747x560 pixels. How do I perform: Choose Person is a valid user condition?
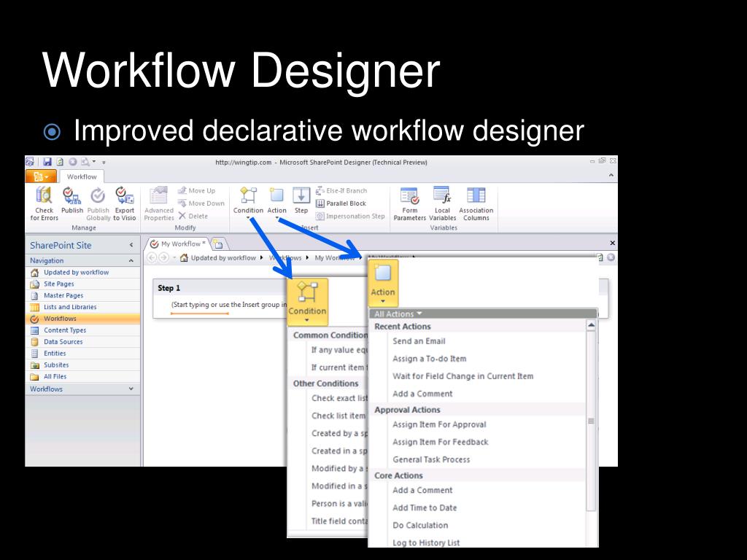point(339,504)
